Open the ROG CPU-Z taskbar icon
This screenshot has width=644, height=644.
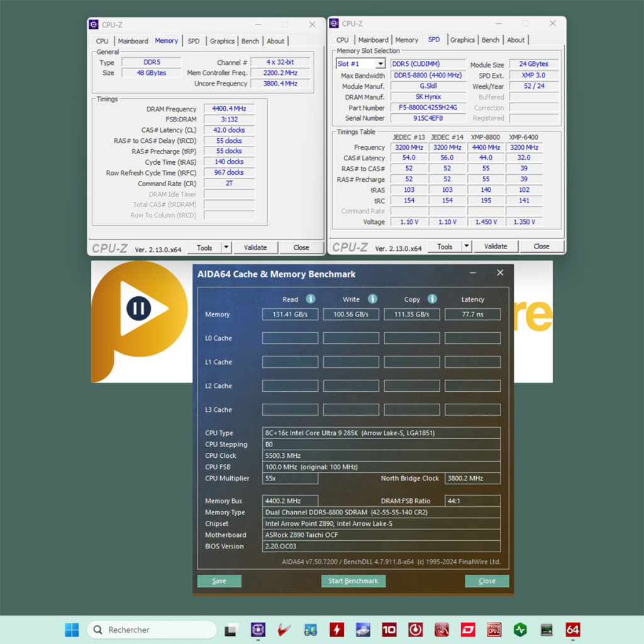494,630
